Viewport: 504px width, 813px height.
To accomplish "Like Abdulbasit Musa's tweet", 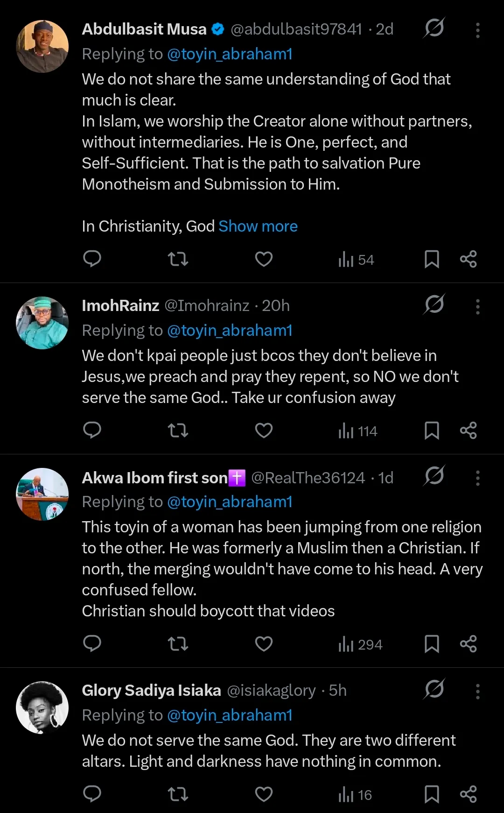I will coord(264,259).
